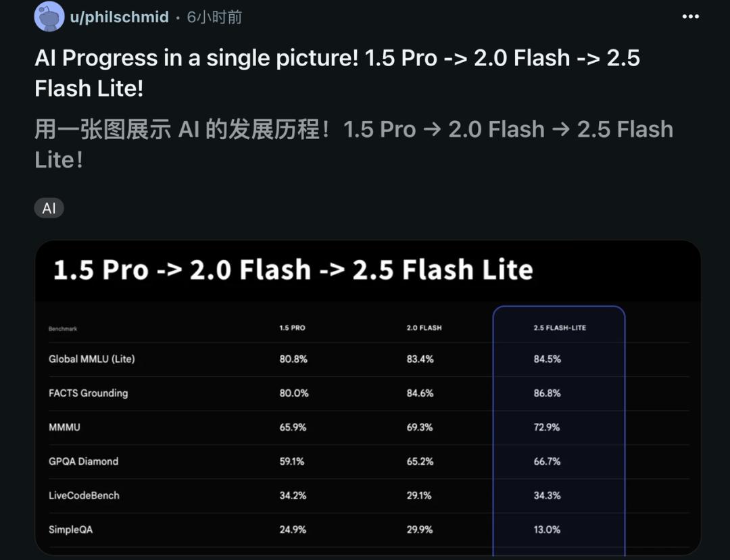This screenshot has height=560, width=730.
Task: Select the AI flair tag
Action: (49, 208)
